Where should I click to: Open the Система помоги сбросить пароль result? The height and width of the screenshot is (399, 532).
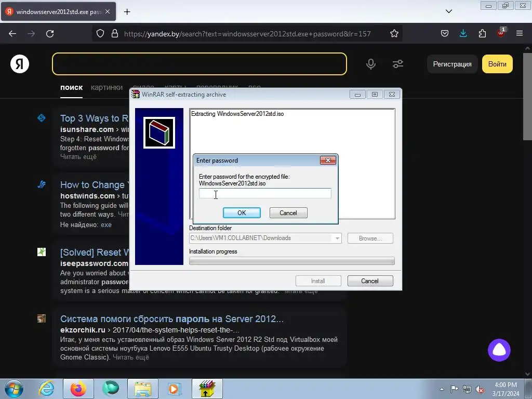(172, 319)
